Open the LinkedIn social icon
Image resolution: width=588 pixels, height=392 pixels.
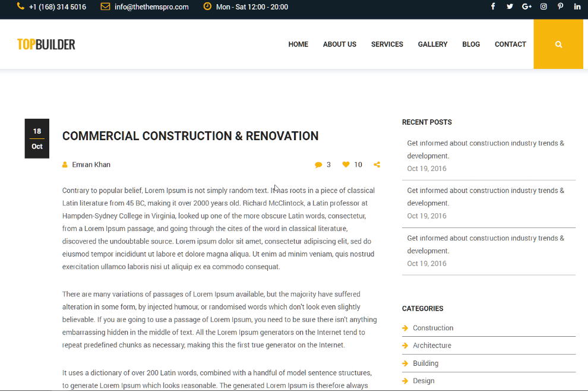pos(577,7)
